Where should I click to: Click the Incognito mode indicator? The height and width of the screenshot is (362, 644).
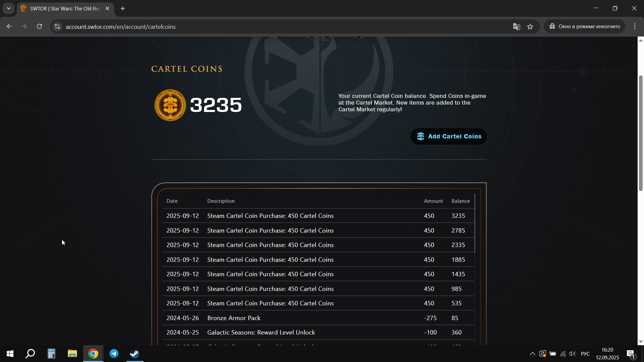click(x=585, y=26)
